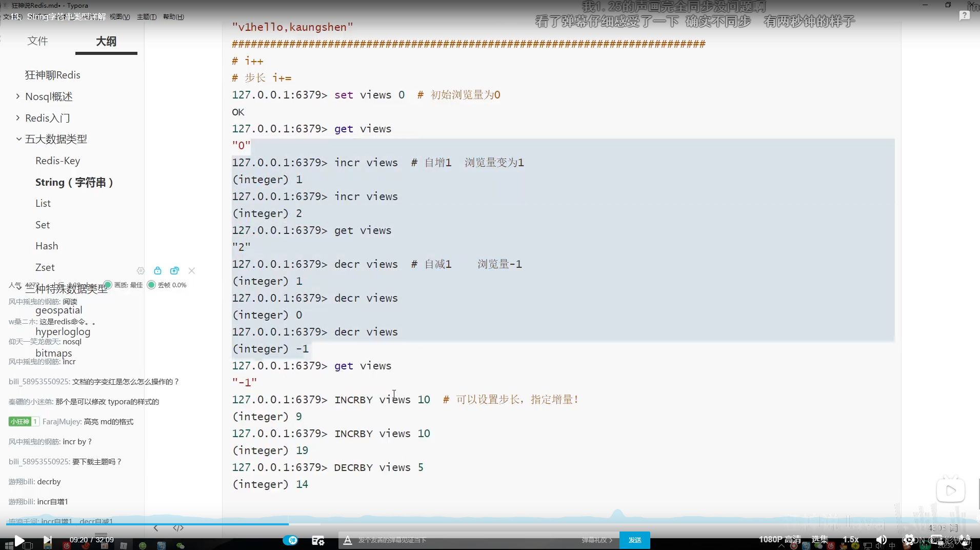Jump to Set outline entry

pos(43,225)
